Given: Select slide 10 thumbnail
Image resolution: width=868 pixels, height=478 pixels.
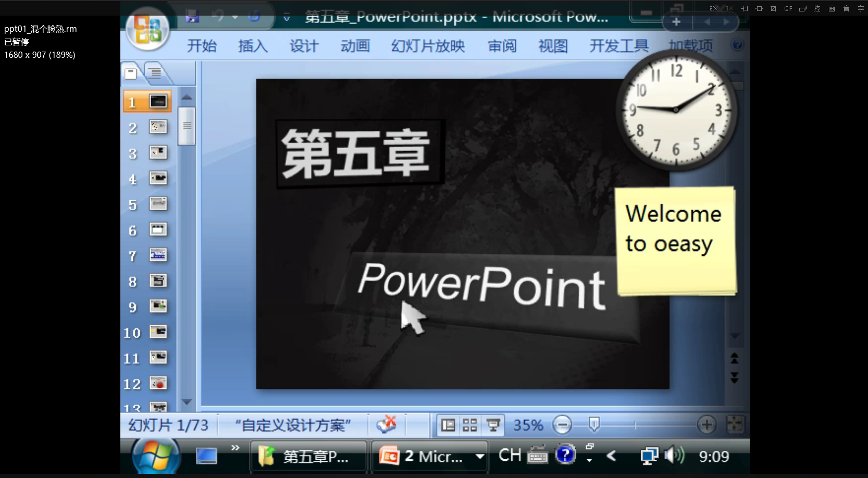Looking at the screenshot, I should (158, 332).
